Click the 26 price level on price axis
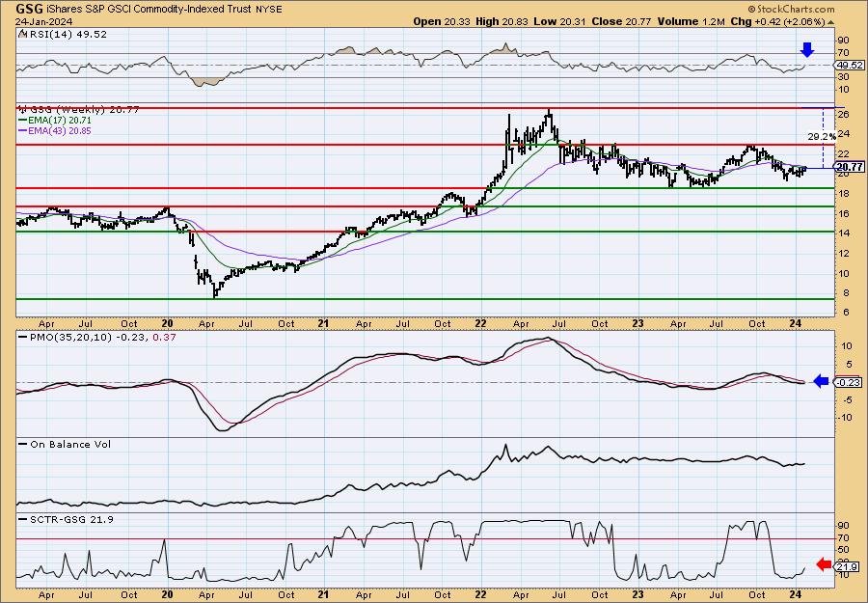 pos(844,114)
